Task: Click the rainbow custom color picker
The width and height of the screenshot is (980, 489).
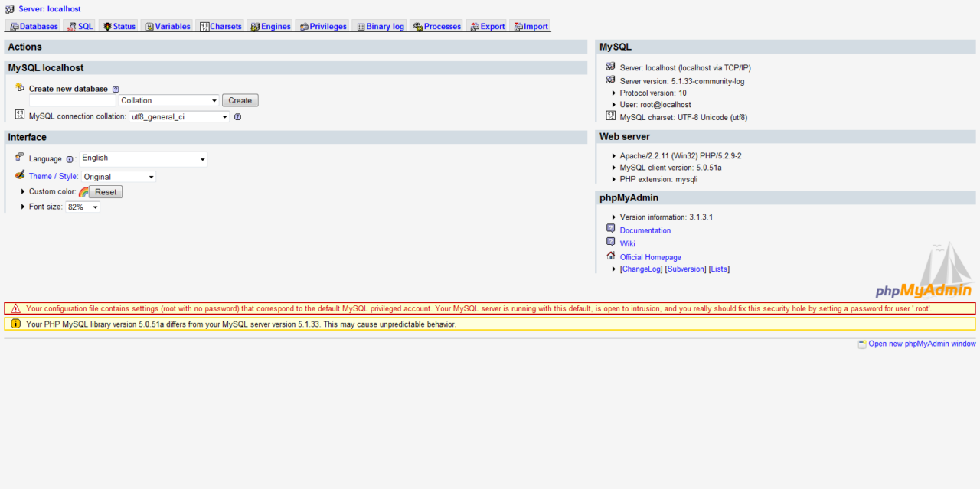Action: click(x=83, y=192)
